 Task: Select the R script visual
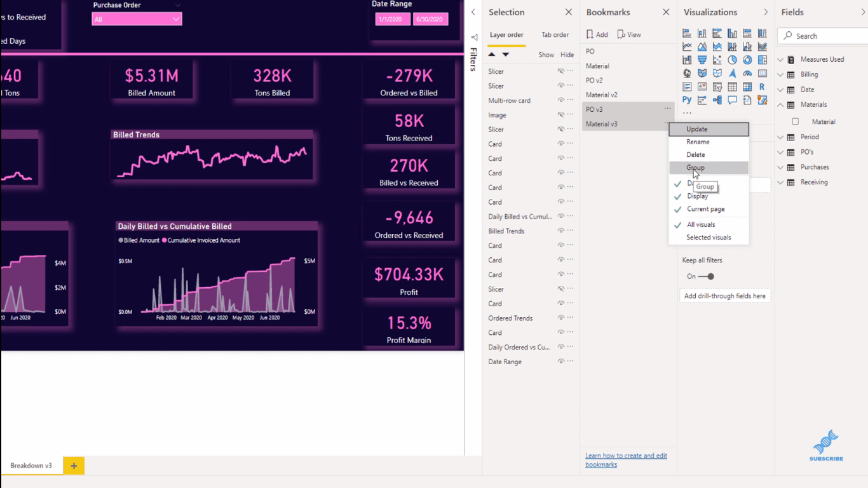[762, 86]
